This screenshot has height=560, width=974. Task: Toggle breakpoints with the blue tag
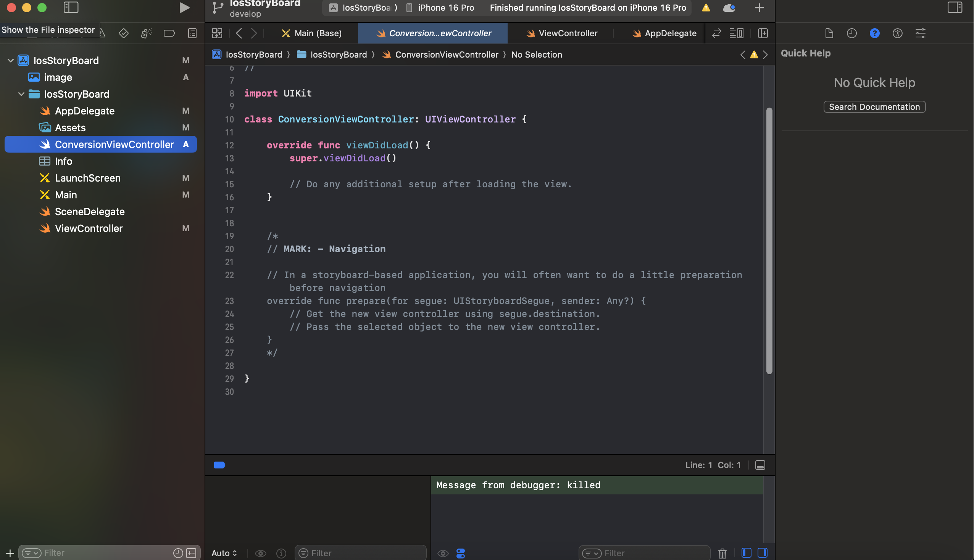pyautogui.click(x=220, y=465)
